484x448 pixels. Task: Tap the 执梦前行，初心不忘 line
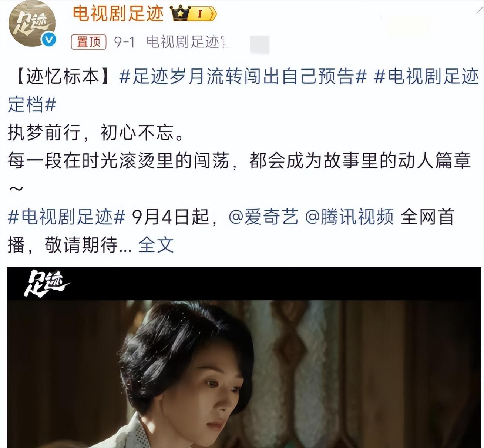96,133
